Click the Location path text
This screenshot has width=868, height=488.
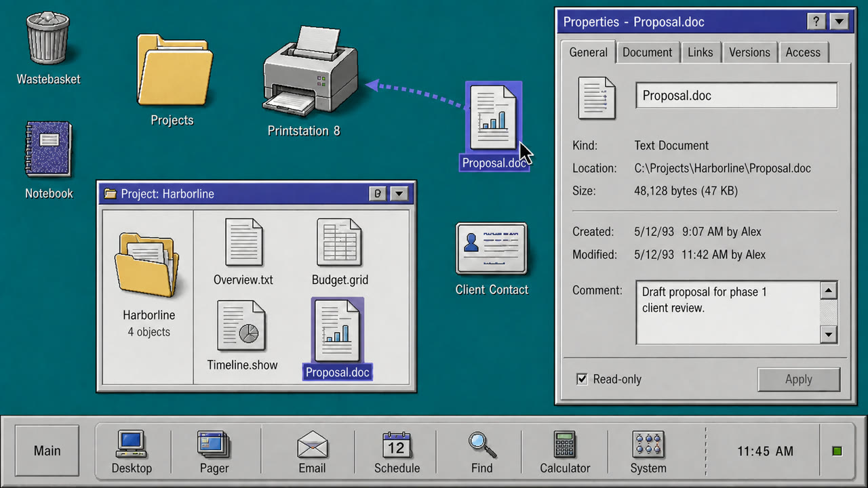(x=723, y=168)
